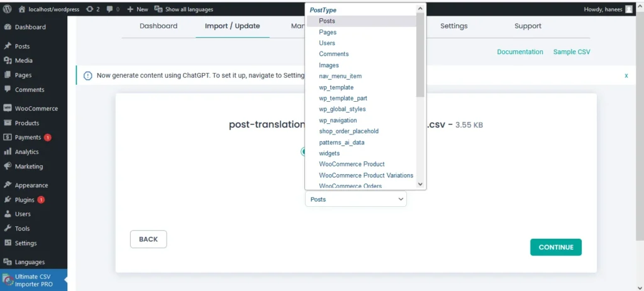The width and height of the screenshot is (644, 291).
Task: Click the Tools wrench icon in sidebar
Action: click(8, 229)
